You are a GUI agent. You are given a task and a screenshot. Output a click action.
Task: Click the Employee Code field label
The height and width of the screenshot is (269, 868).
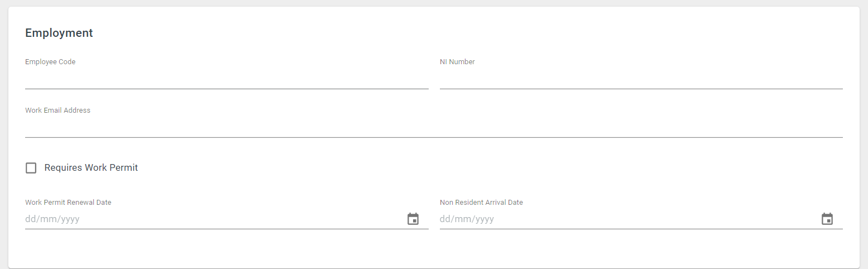click(x=50, y=62)
